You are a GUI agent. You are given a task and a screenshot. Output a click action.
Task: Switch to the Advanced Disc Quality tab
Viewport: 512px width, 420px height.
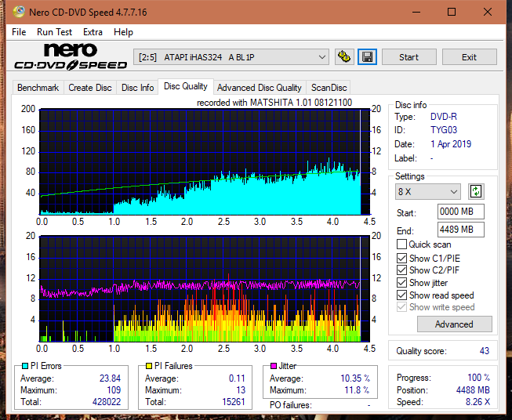pos(260,88)
